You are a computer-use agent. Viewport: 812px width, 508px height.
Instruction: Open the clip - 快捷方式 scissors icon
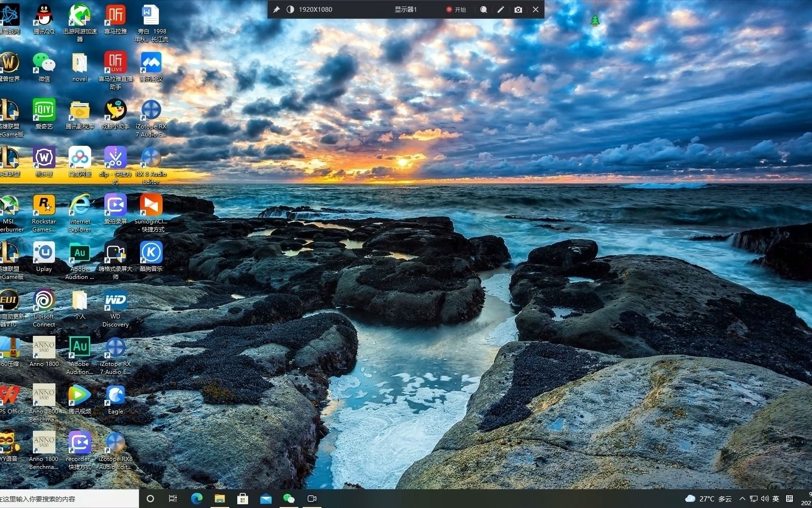[x=116, y=165]
